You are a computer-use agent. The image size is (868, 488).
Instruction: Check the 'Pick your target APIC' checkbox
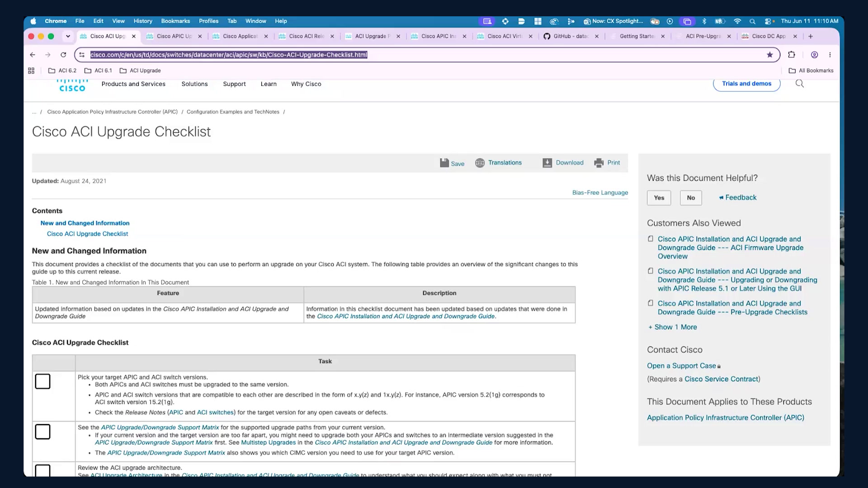point(42,381)
